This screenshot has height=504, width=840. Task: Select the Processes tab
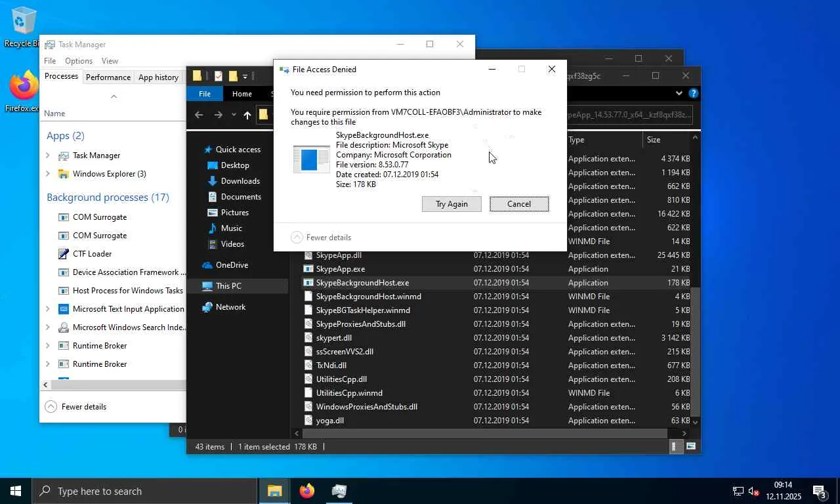61,76
